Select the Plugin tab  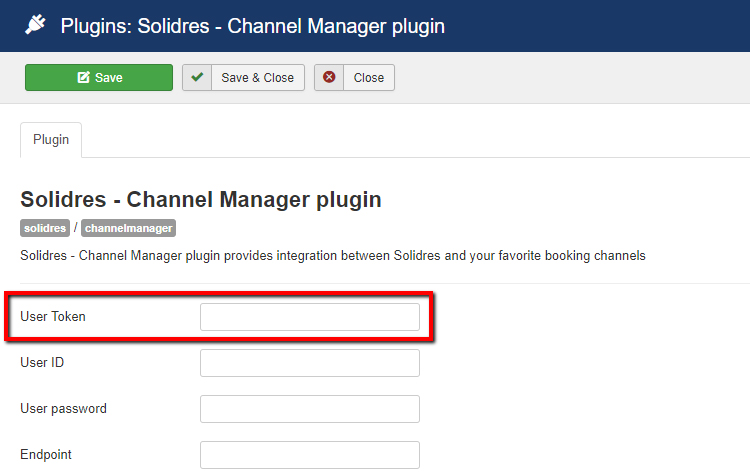pos(51,140)
